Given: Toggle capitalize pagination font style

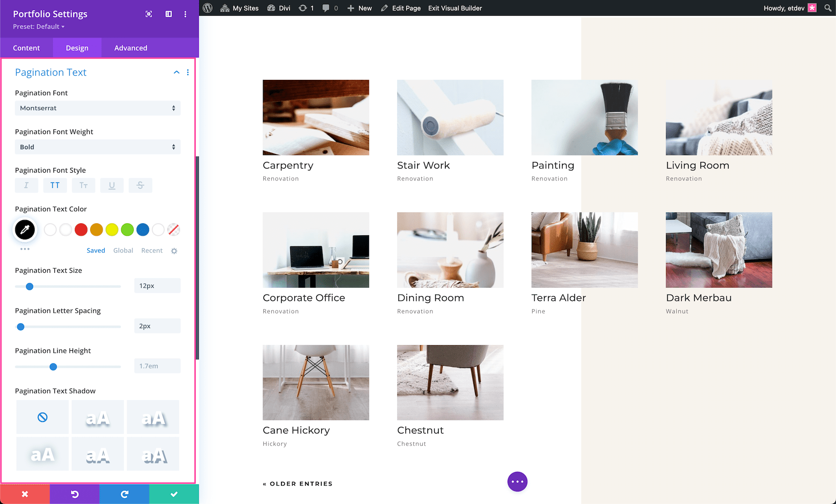Looking at the screenshot, I should click(x=84, y=185).
